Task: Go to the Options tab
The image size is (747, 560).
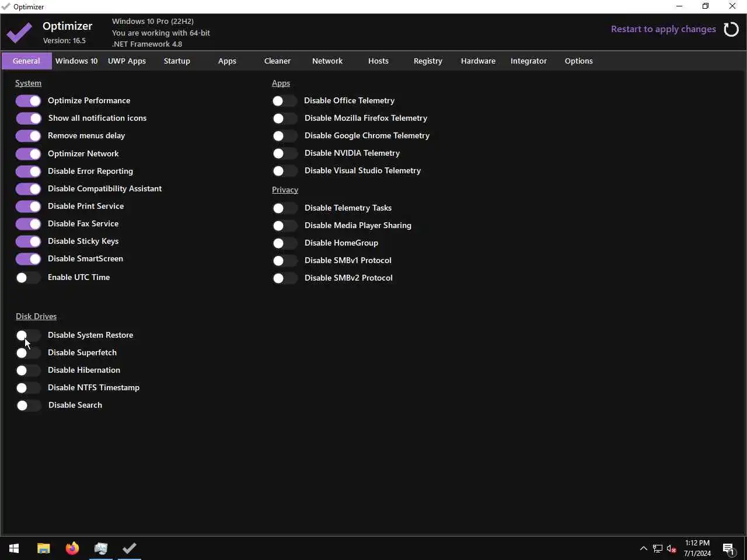Action: click(x=579, y=61)
